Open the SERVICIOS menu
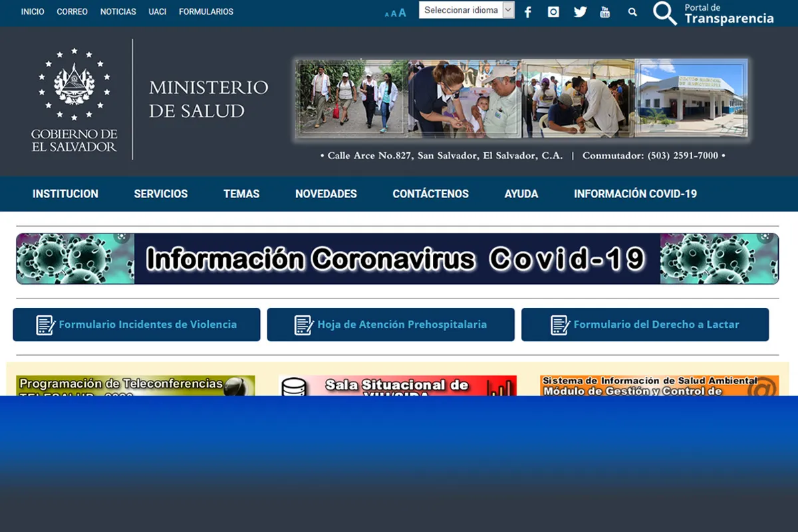The image size is (798, 532). [161, 194]
